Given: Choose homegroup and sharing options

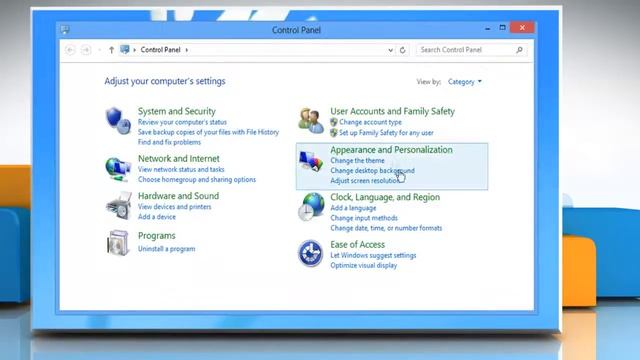Looking at the screenshot, I should click(x=197, y=180).
